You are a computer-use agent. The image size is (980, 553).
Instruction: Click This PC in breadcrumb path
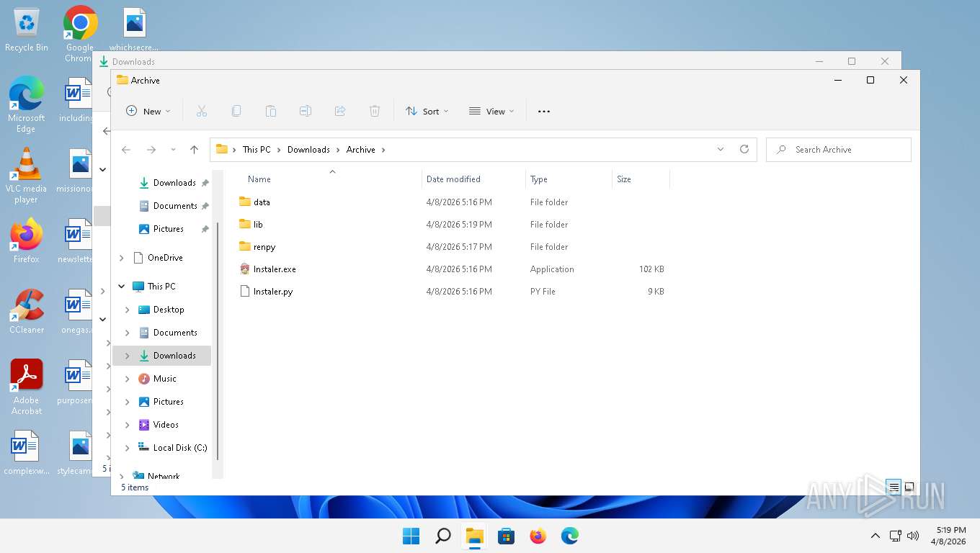pos(257,150)
